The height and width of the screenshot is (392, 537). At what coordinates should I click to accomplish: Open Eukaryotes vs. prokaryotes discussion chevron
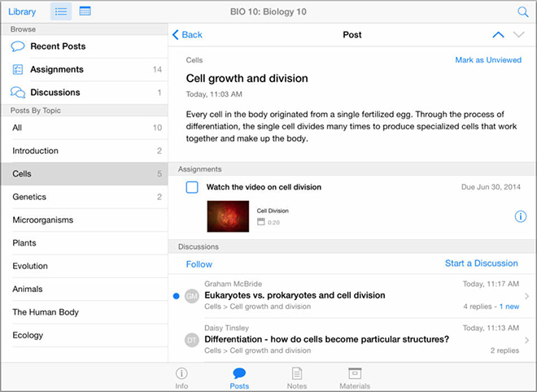click(526, 296)
